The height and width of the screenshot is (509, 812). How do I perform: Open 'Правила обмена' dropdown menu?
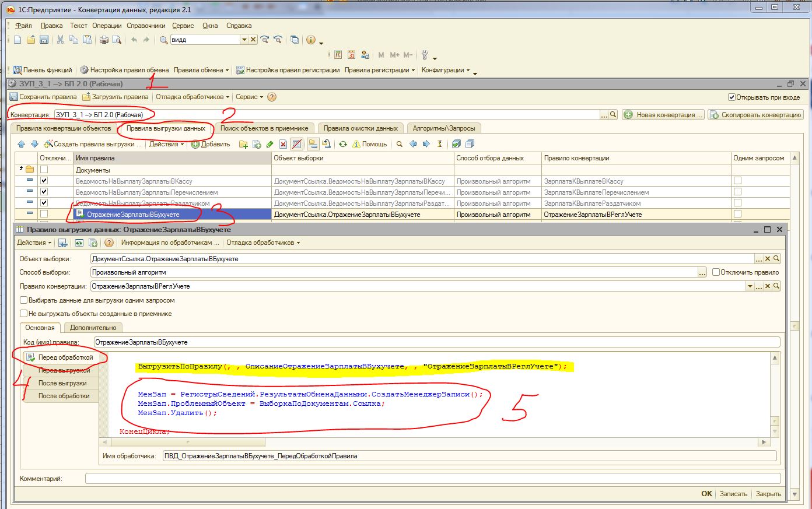201,70
